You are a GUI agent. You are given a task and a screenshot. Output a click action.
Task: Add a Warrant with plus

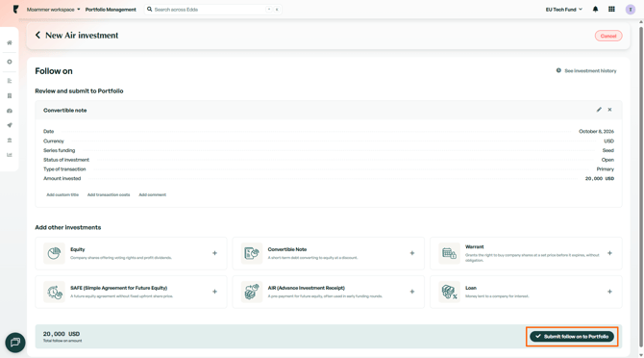tap(610, 253)
